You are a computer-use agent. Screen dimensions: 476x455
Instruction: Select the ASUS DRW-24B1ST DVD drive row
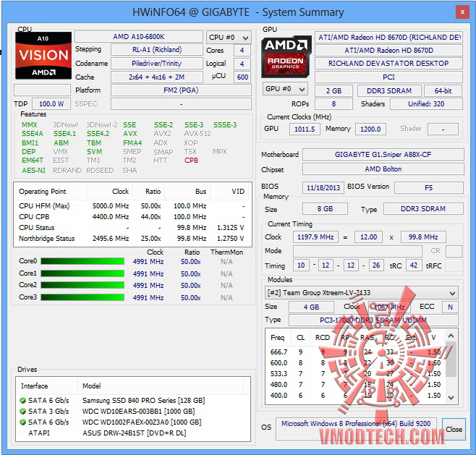(x=133, y=433)
